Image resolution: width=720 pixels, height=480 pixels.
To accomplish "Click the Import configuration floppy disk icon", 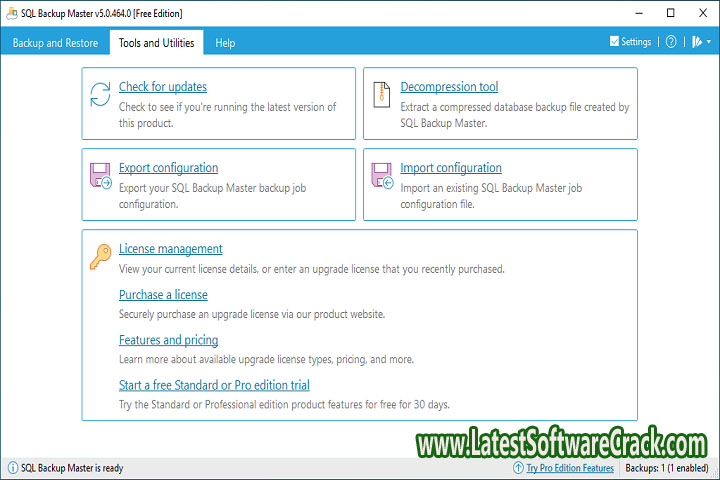I will (x=382, y=175).
